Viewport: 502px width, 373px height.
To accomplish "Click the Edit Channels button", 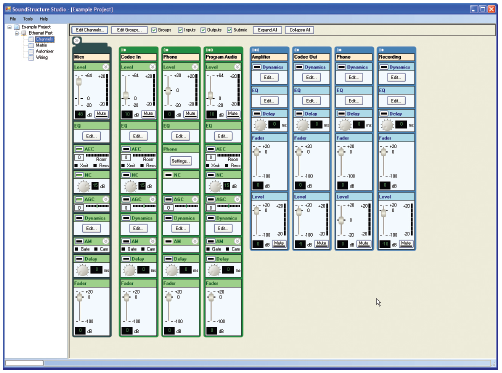I will coord(89,30).
